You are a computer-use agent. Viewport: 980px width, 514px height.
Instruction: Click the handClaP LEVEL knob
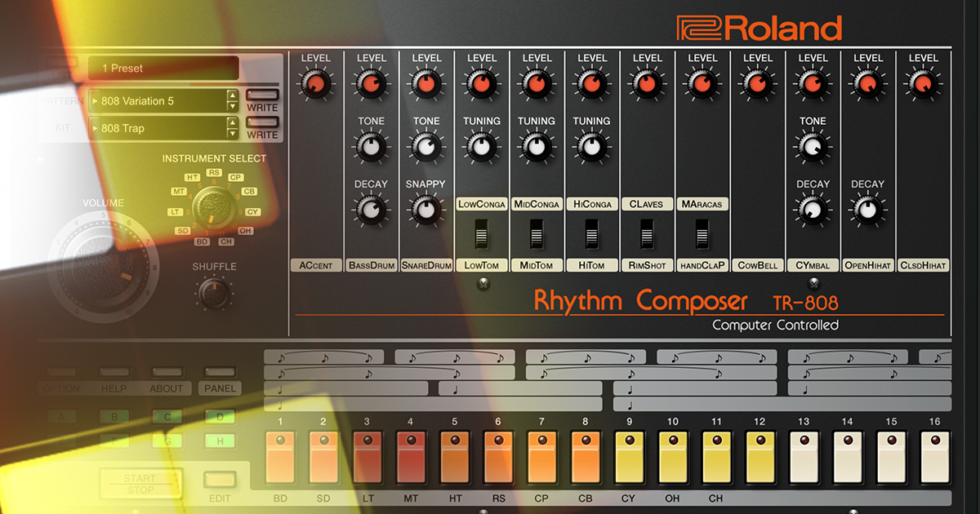coord(702,83)
